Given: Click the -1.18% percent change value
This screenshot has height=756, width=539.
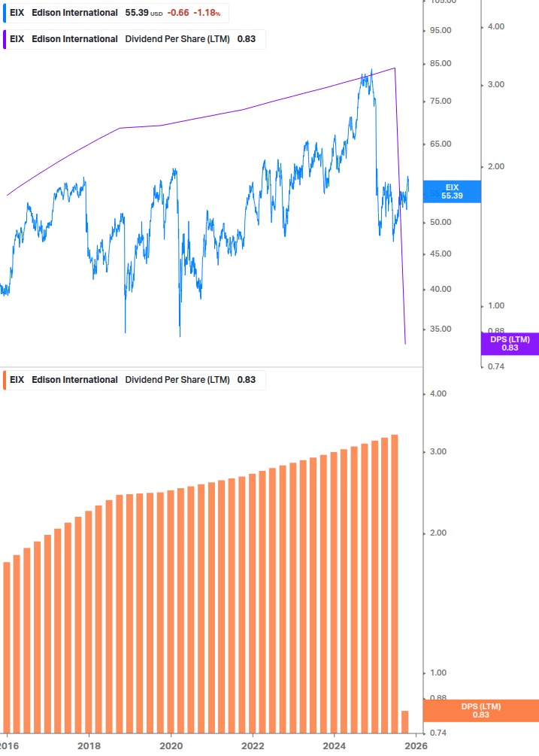Looking at the screenshot, I should pos(207,13).
